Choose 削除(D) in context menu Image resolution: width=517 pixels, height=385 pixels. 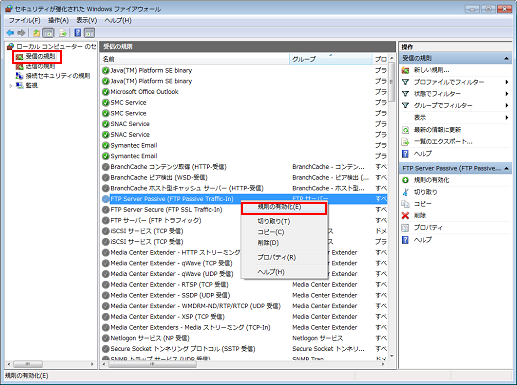pyautogui.click(x=284, y=243)
